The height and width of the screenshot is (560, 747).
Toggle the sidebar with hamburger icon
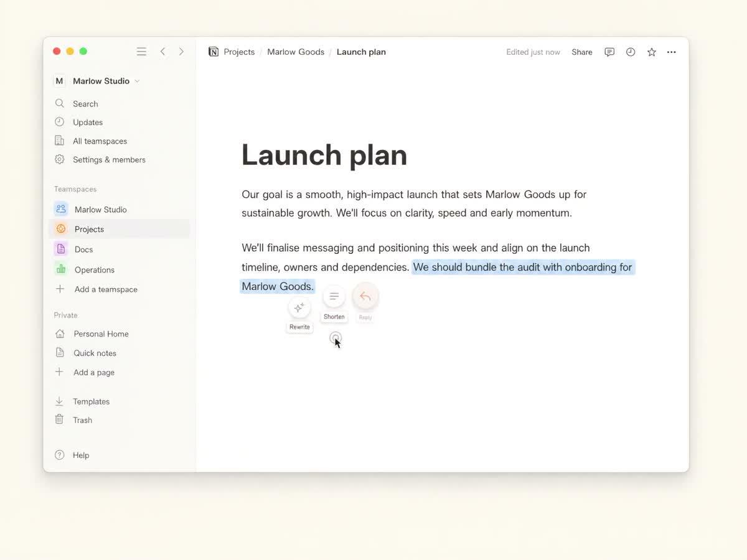[x=141, y=52]
